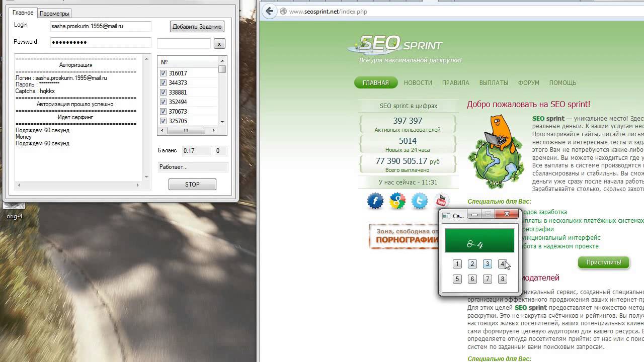Image resolution: width=644 pixels, height=362 pixels.
Task: Click captcha answer button 5
Action: pyautogui.click(x=457, y=279)
